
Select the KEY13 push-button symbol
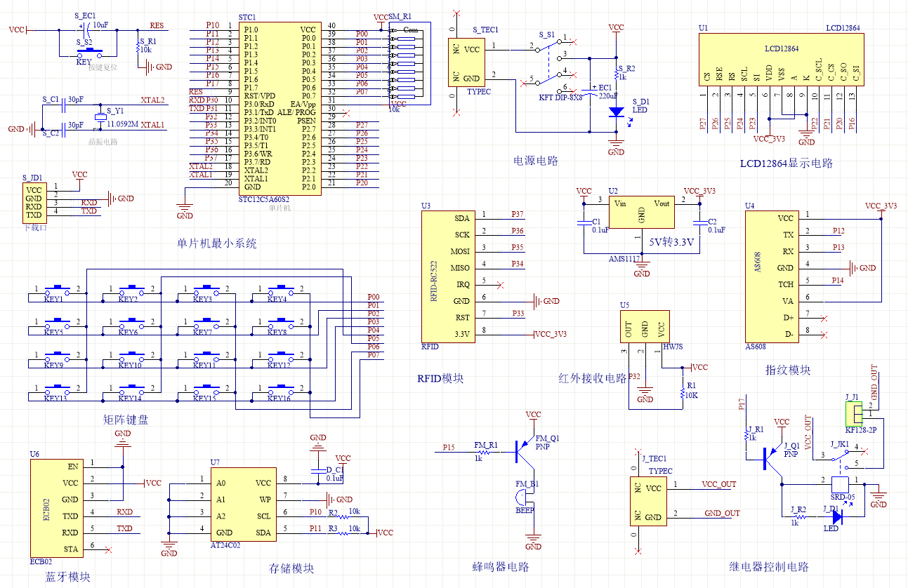click(58, 388)
